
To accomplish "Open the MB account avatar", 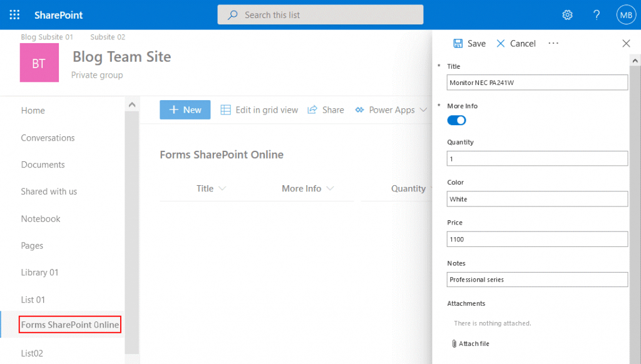I will coord(626,14).
